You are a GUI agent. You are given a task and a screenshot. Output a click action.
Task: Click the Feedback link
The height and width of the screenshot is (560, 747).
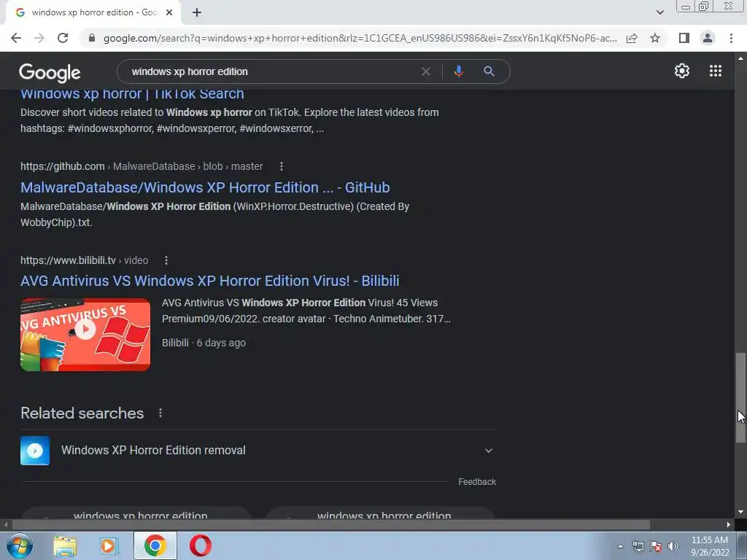pos(477,482)
